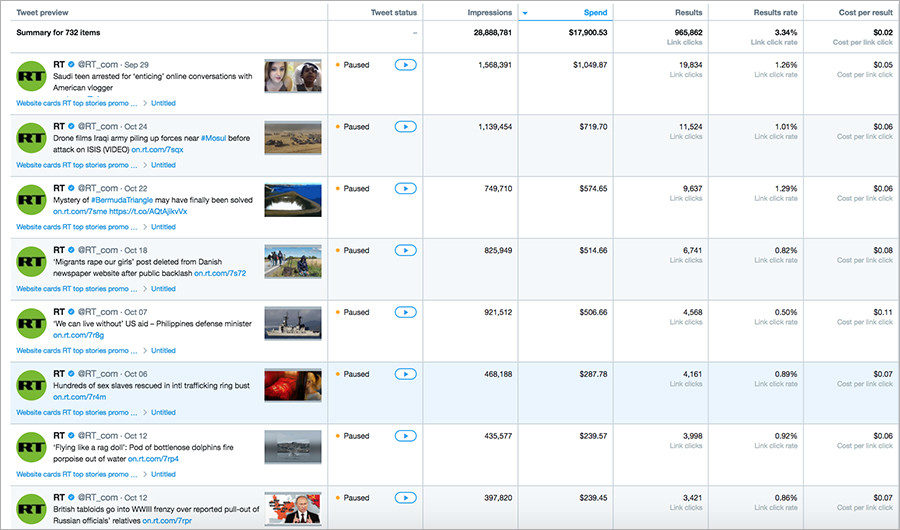
Task: Toggle sort arrow on Spend column
Action: tap(525, 13)
